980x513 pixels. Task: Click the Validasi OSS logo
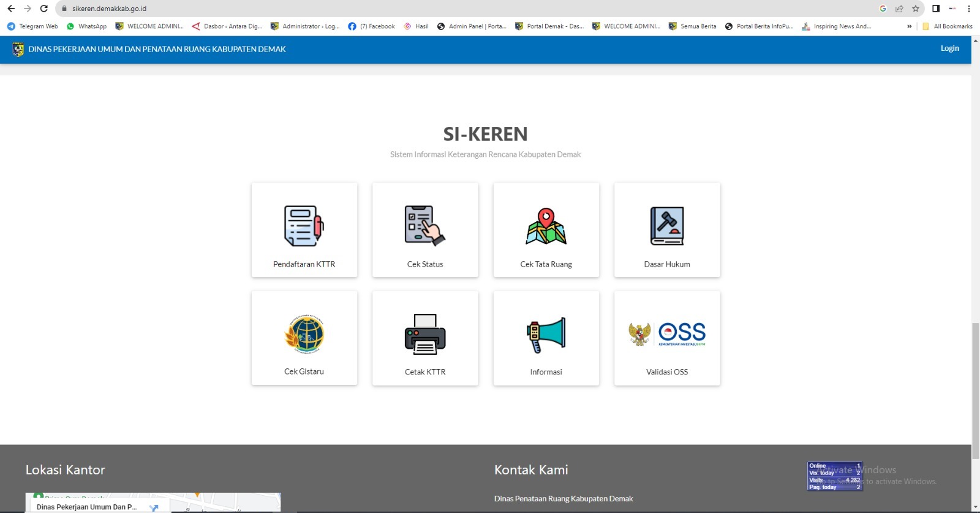666,334
